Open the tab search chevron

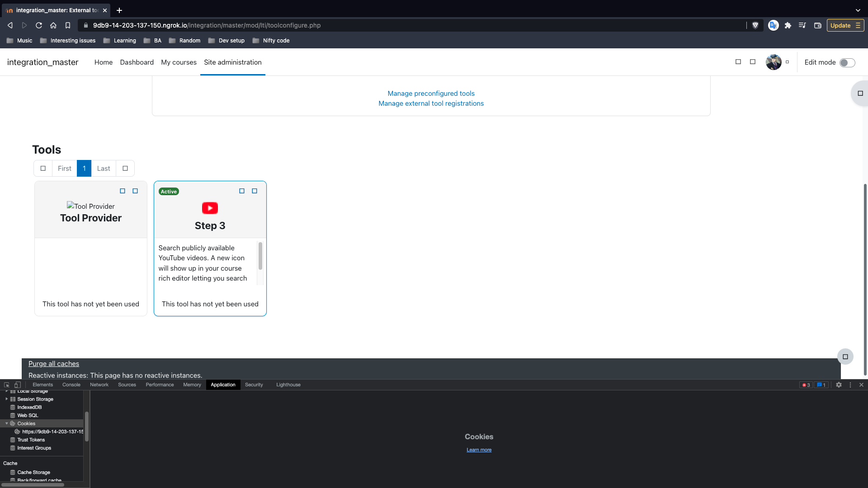[x=858, y=10]
